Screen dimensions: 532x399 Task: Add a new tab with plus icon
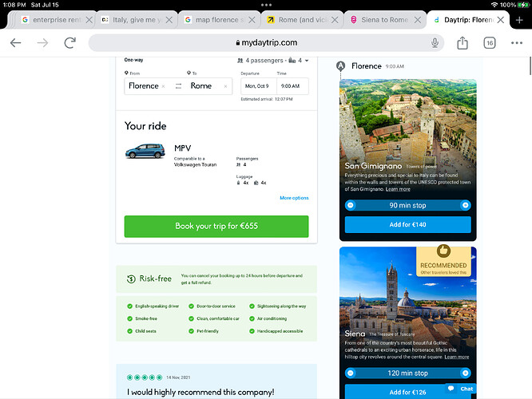tap(519, 20)
